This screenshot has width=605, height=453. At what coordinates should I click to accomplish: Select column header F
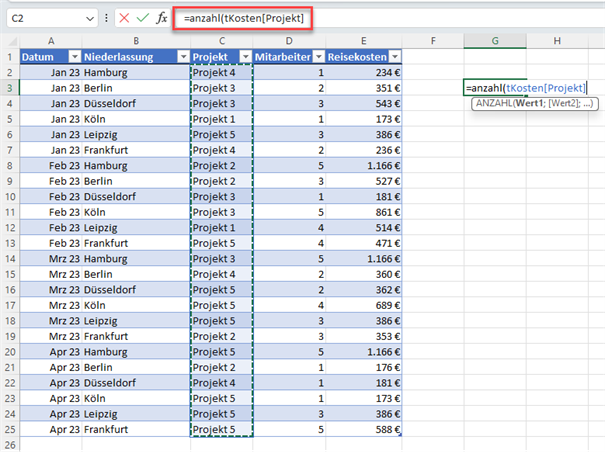click(432, 40)
